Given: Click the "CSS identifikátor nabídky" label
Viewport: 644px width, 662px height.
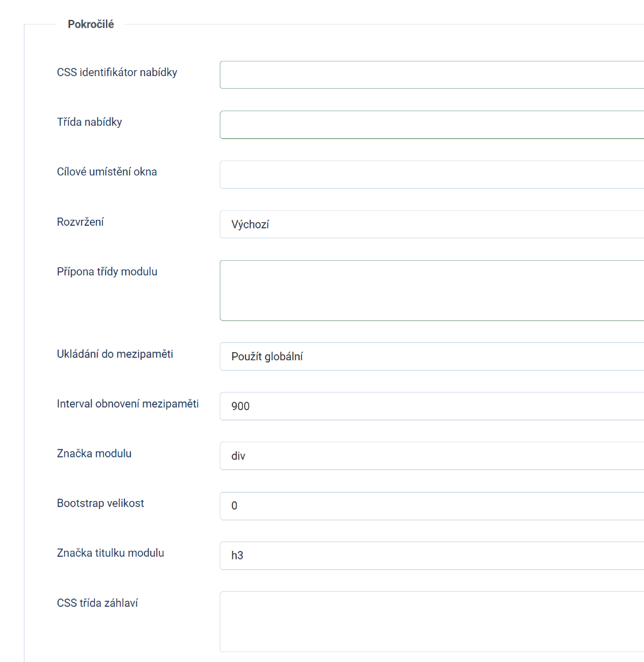Looking at the screenshot, I should (x=117, y=72).
